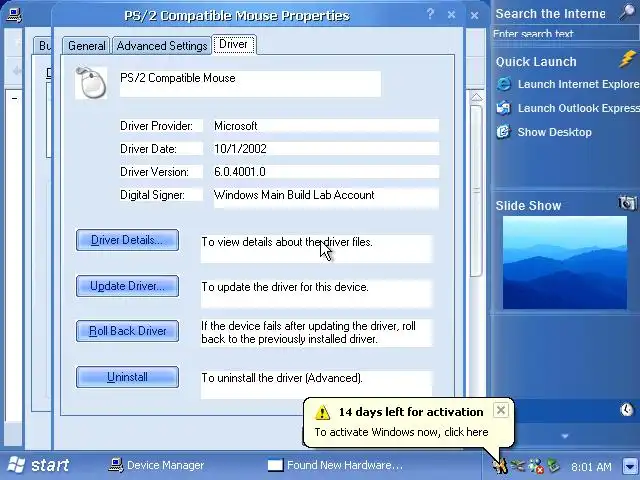
Task: Click the Slide Show camera icon
Action: (627, 203)
